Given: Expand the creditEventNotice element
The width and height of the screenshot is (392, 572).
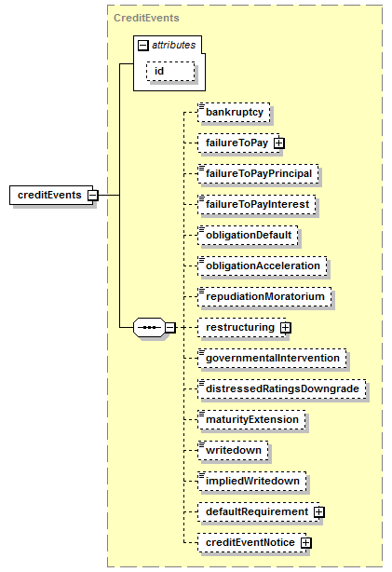Looking at the screenshot, I should [306, 543].
